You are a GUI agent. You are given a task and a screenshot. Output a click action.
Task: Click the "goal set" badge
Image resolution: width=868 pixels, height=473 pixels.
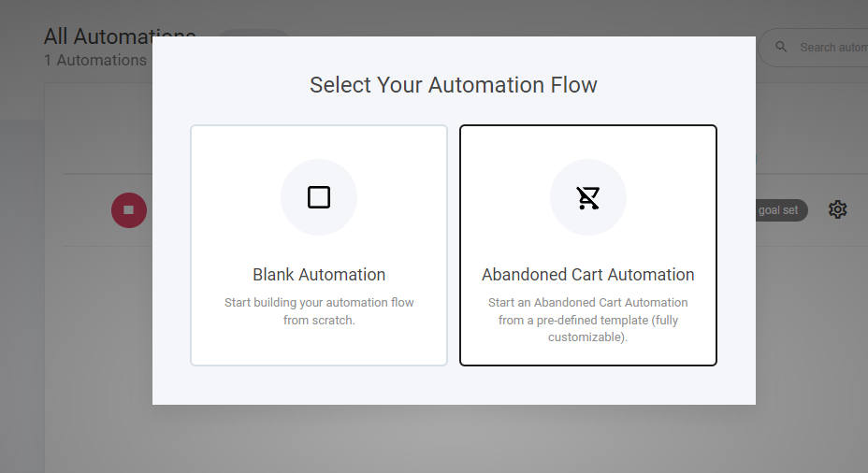pos(781,210)
